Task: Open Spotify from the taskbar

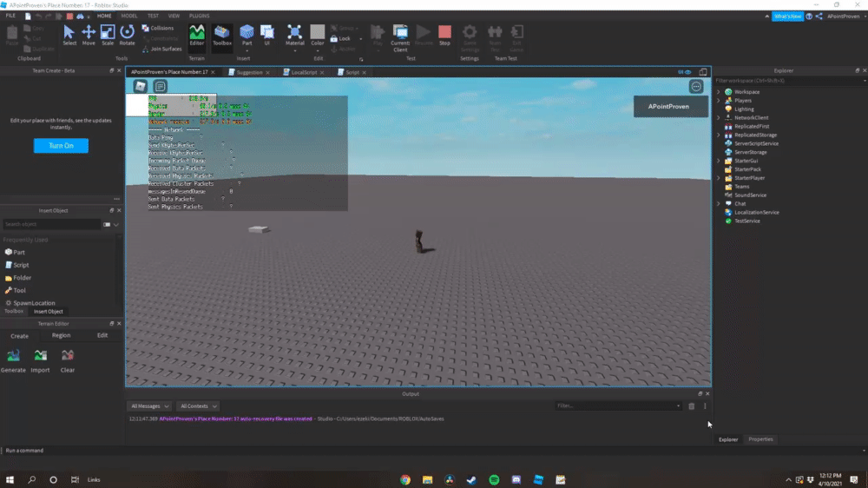Action: click(494, 479)
